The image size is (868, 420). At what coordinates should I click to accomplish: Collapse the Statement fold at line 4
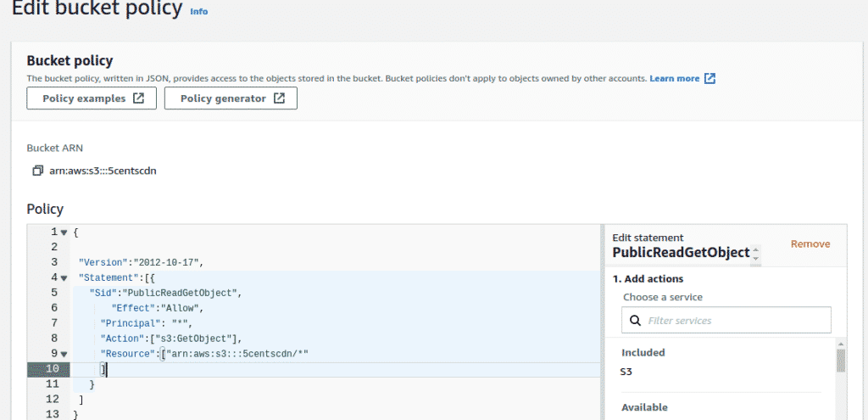tap(64, 277)
